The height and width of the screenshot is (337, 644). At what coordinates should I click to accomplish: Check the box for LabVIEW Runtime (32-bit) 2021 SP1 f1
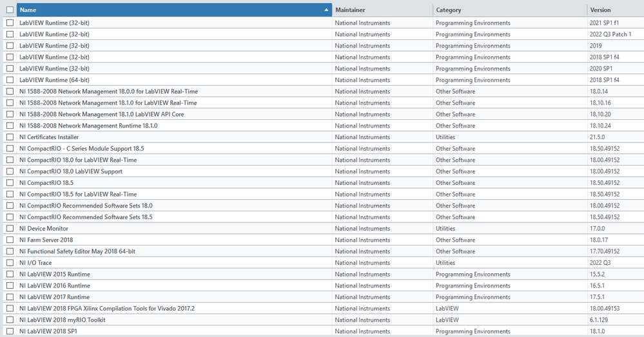click(10, 23)
